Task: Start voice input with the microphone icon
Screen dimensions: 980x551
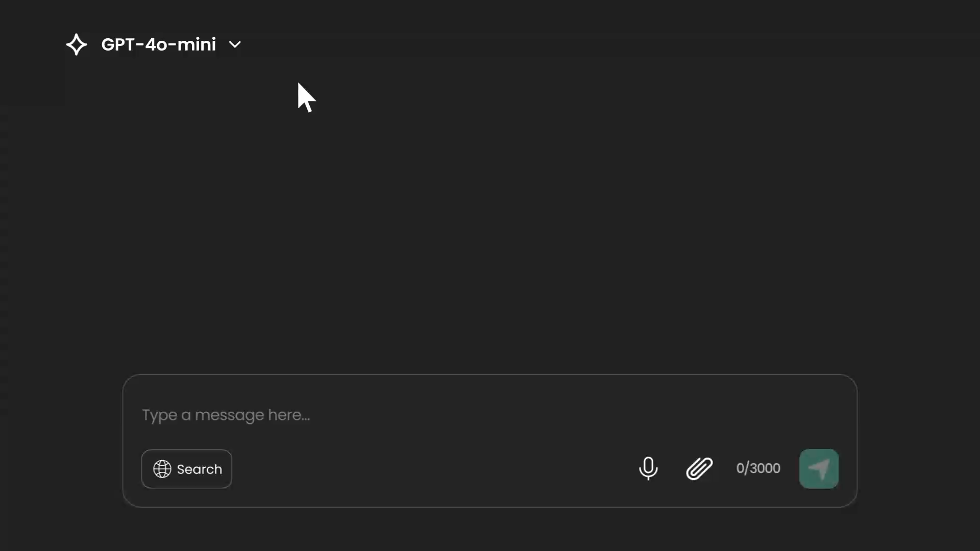Action: point(648,468)
